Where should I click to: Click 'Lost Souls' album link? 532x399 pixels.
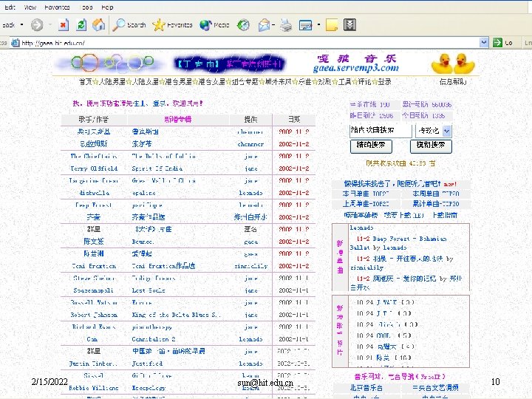pyautogui.click(x=149, y=290)
